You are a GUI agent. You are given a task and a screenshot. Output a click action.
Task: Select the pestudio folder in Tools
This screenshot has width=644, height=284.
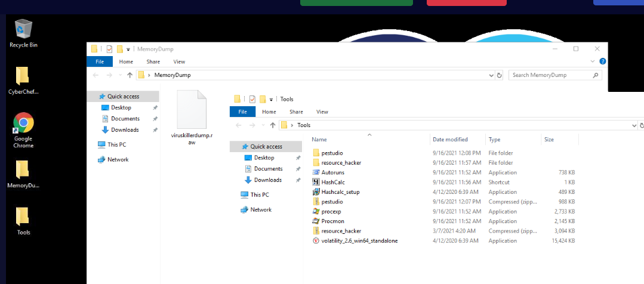pyautogui.click(x=332, y=153)
